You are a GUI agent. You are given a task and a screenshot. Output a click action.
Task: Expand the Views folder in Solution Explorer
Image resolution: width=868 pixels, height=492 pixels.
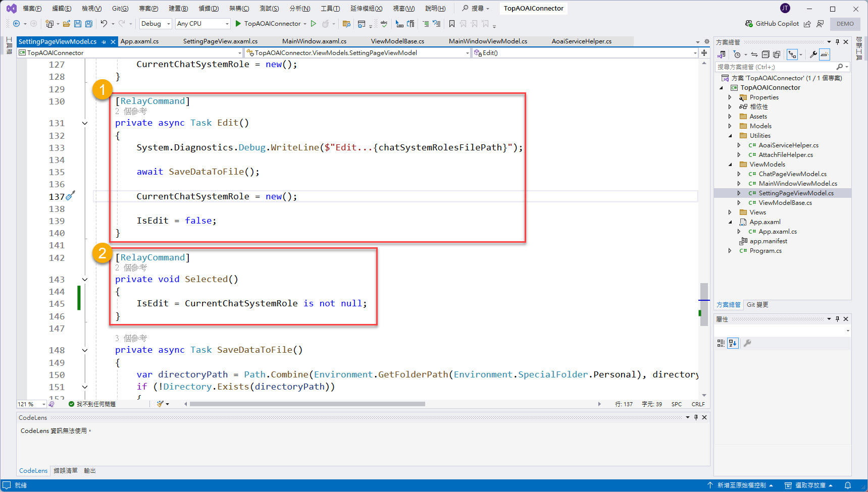(x=730, y=212)
